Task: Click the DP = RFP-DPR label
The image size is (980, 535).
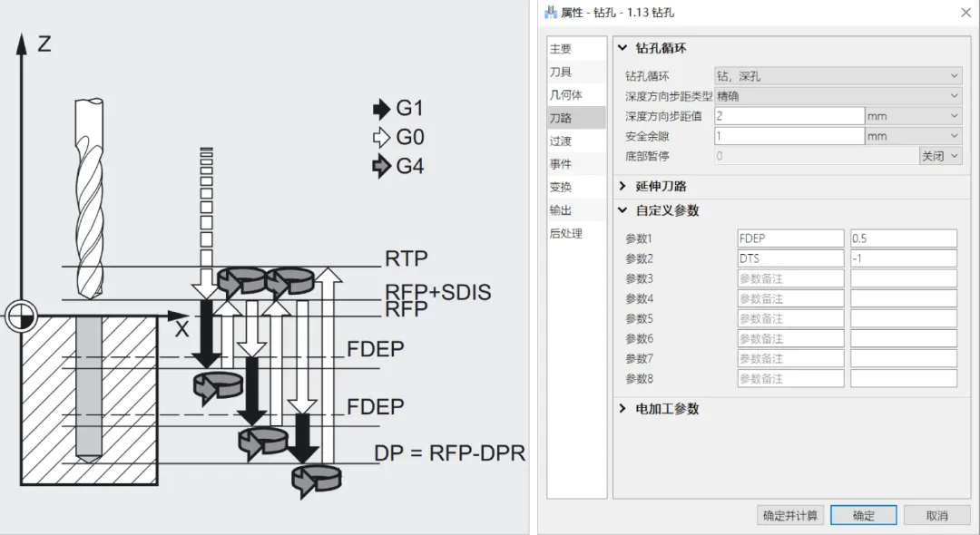Action: (449, 453)
